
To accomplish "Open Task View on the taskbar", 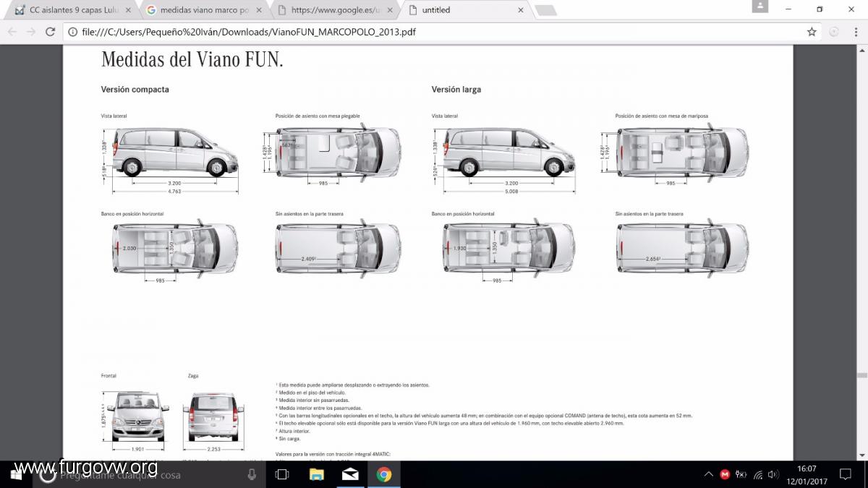I will pos(283,475).
